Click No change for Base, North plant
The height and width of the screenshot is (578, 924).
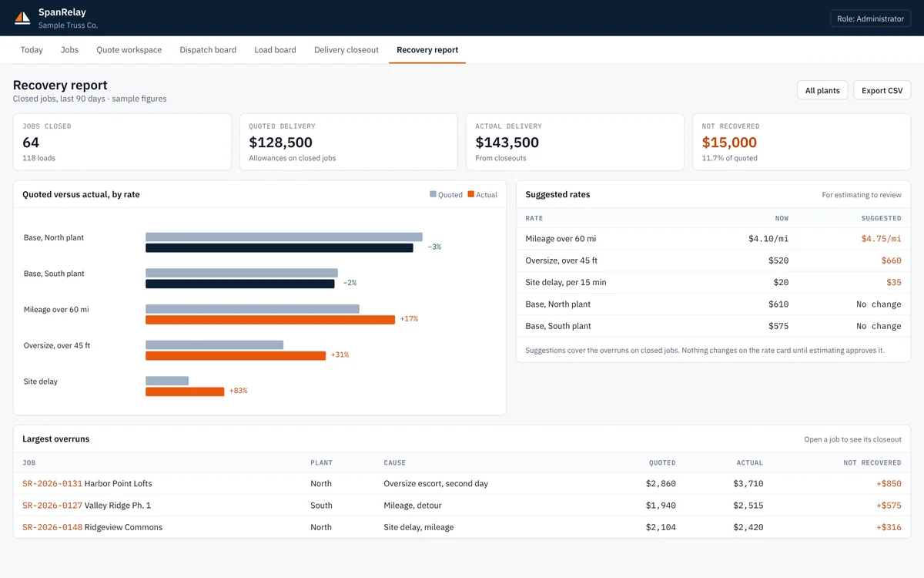tap(879, 304)
